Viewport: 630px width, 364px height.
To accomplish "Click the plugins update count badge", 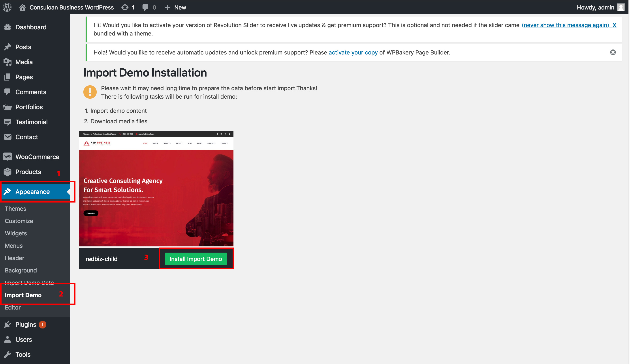I will coord(43,325).
